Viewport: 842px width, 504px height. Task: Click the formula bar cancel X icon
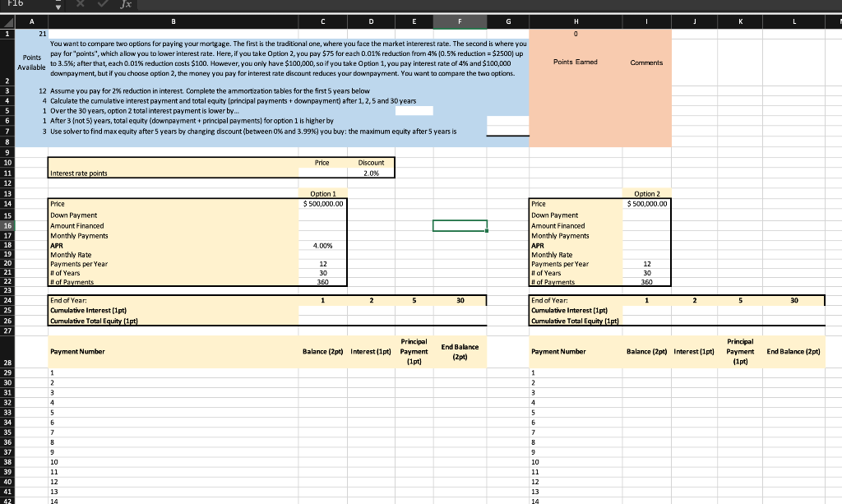(80, 4)
